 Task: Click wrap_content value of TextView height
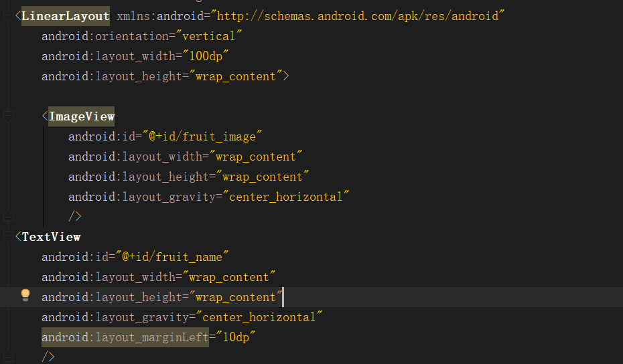pos(236,297)
